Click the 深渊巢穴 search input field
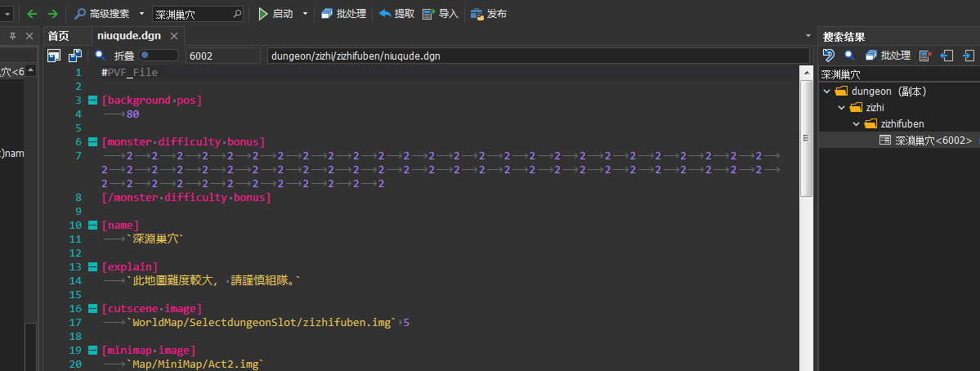Screen dimensions: 980x371 tap(192, 14)
